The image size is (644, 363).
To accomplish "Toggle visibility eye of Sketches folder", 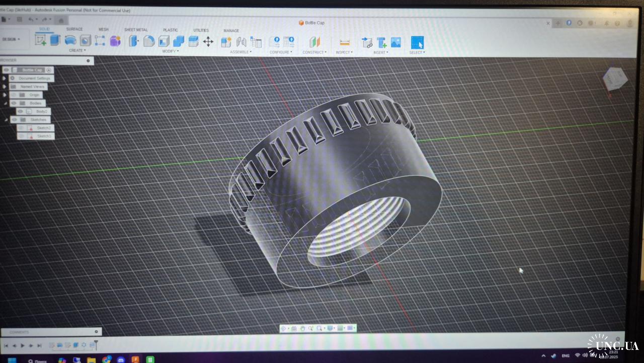I will [x=14, y=119].
